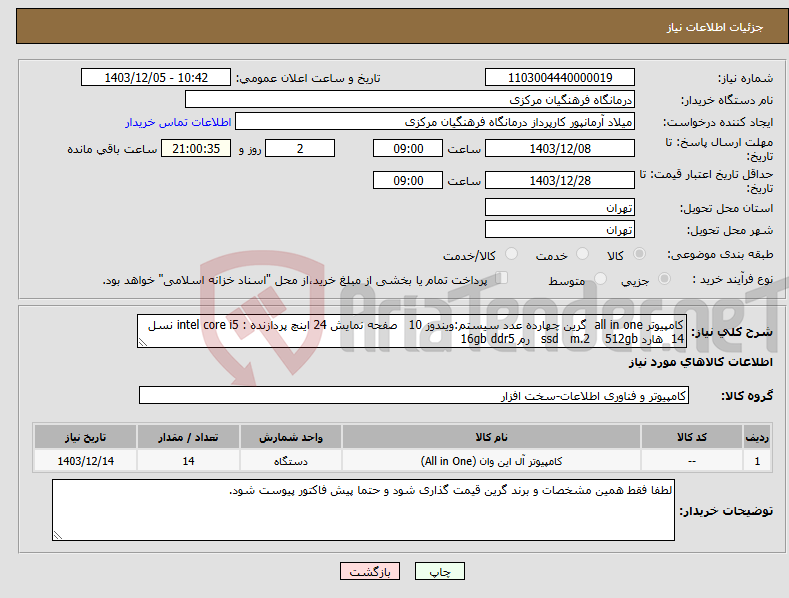Click the goods group field سخت افزار

[x=414, y=396]
